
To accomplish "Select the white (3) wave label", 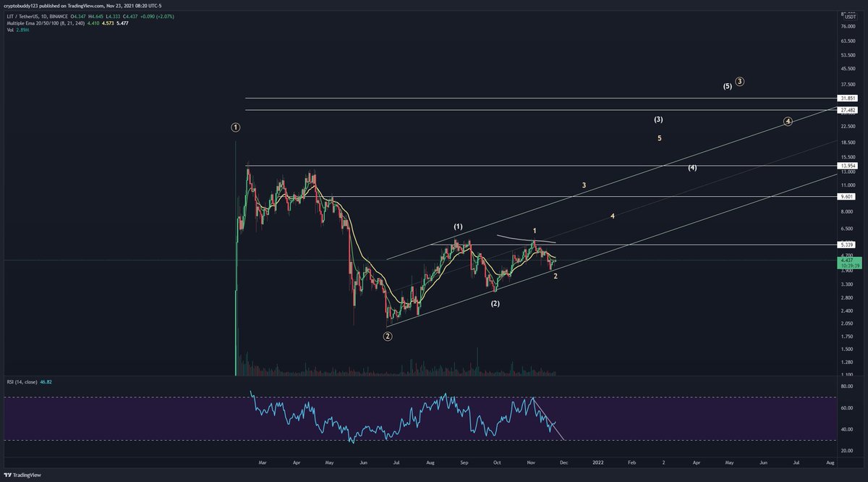I will coord(658,119).
